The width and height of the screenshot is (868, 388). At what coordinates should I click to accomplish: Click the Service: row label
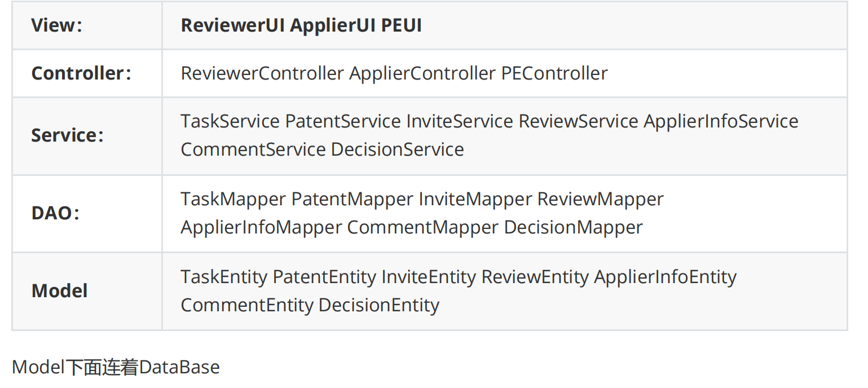click(68, 135)
